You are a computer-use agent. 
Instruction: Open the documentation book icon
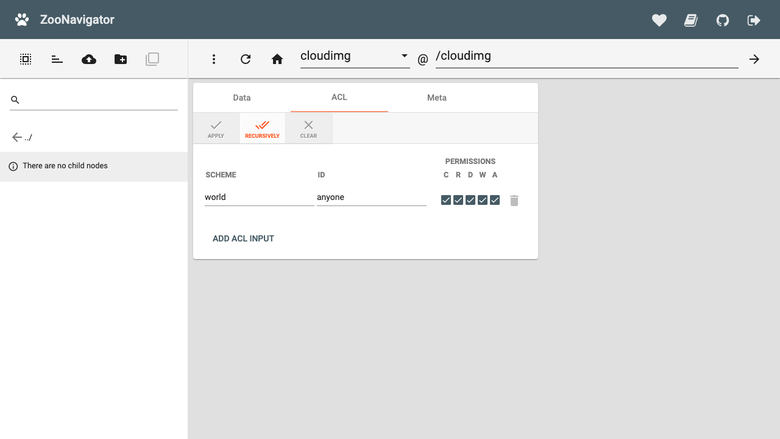click(691, 20)
